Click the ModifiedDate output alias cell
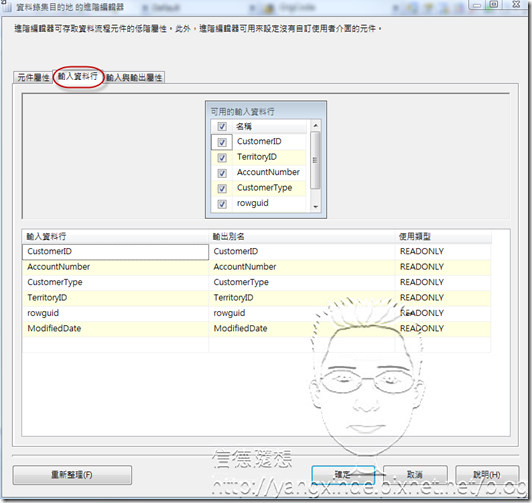This screenshot has height=503, width=532. 302,328
